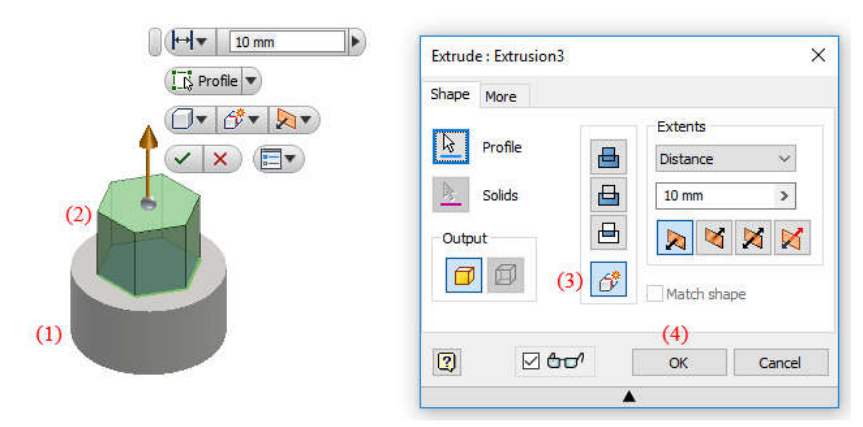This screenshot has width=863, height=427.
Task: Select the New Solid operation icon
Action: click(x=608, y=279)
